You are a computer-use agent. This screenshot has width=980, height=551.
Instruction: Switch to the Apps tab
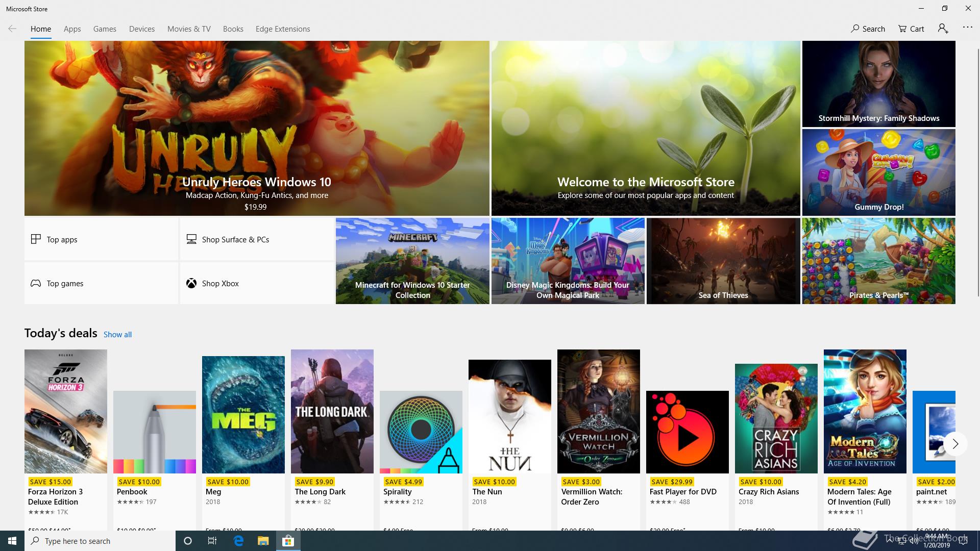(72, 29)
